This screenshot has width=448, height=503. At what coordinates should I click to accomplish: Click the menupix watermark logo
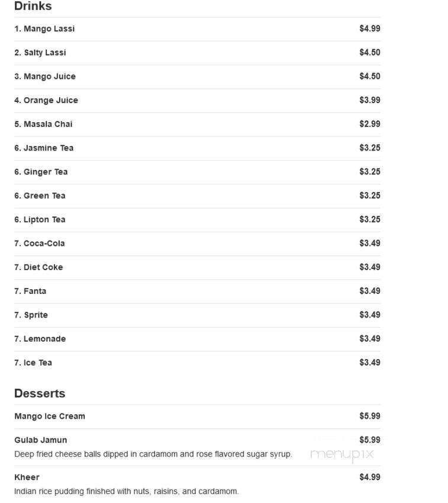342,455
